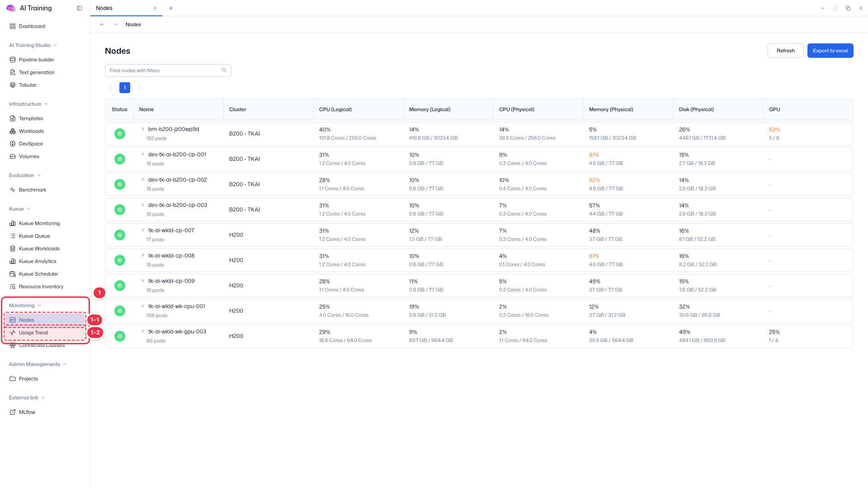Collapse the sidebar panel icon
The width and height of the screenshot is (868, 488).
coord(80,8)
